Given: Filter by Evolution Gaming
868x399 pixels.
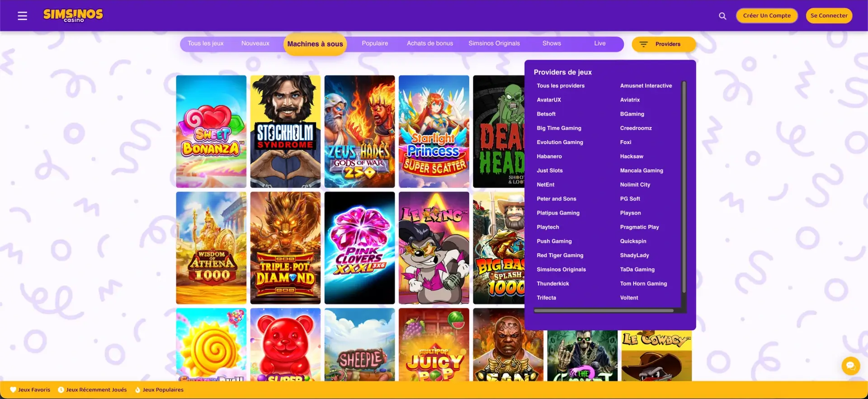Looking at the screenshot, I should [x=560, y=142].
